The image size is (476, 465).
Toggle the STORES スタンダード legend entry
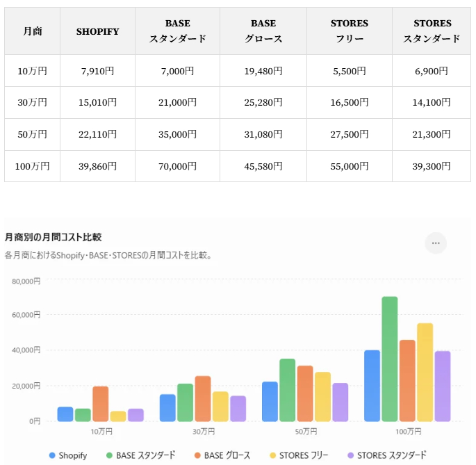point(387,455)
